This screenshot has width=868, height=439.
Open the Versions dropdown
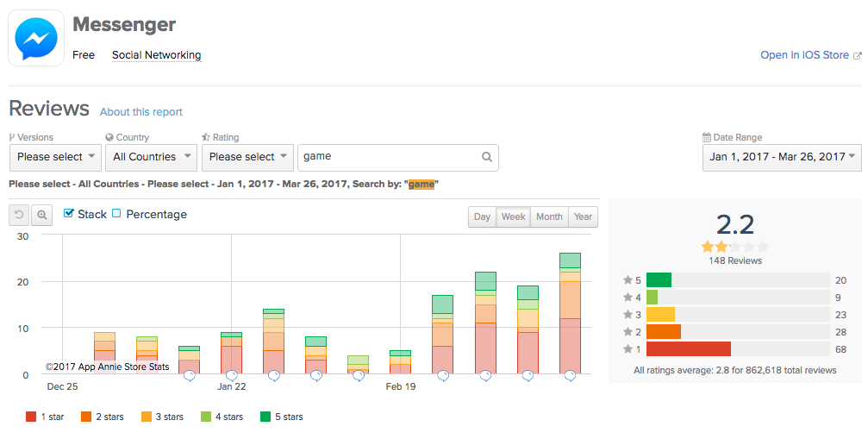55,157
